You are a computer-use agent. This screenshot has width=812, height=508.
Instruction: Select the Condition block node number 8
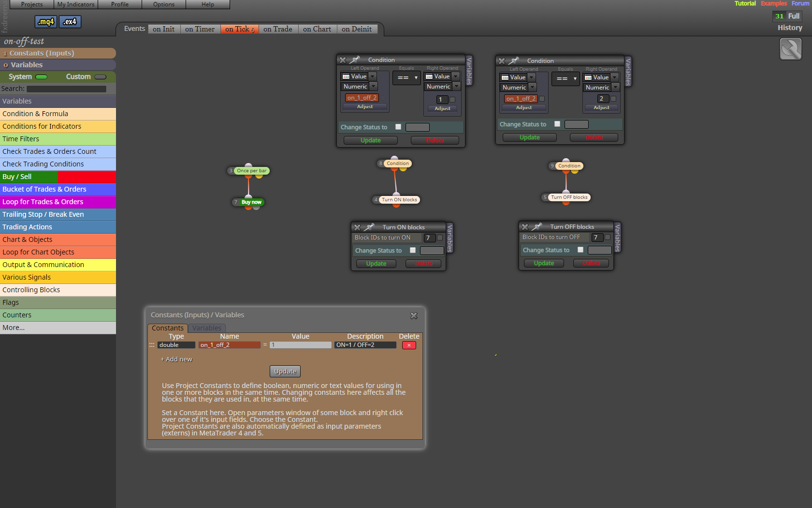(398, 164)
